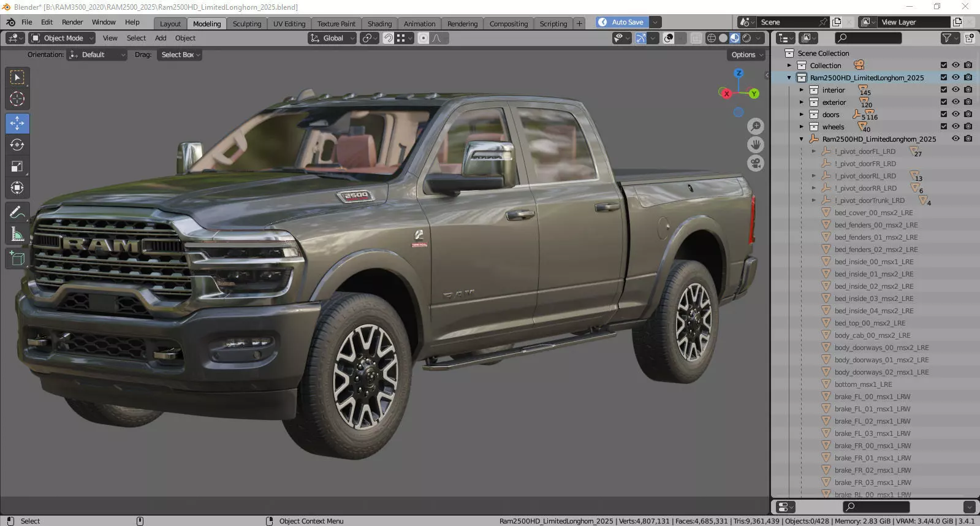Select the Scale tool

pyautogui.click(x=17, y=166)
